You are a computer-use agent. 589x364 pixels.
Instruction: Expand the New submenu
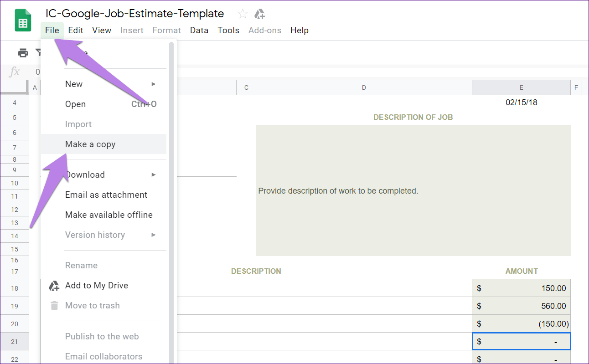coord(104,84)
